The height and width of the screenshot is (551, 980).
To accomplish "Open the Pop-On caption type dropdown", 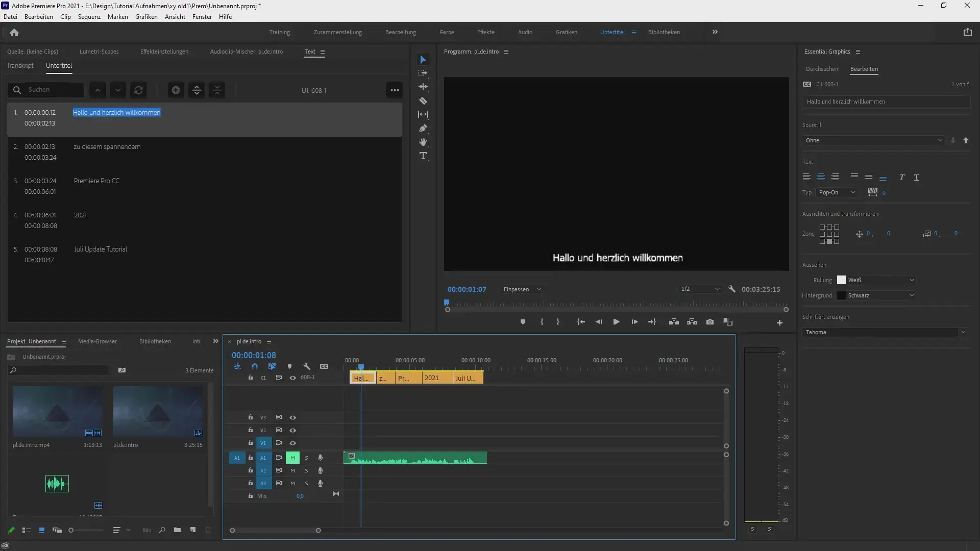I will pos(837,192).
